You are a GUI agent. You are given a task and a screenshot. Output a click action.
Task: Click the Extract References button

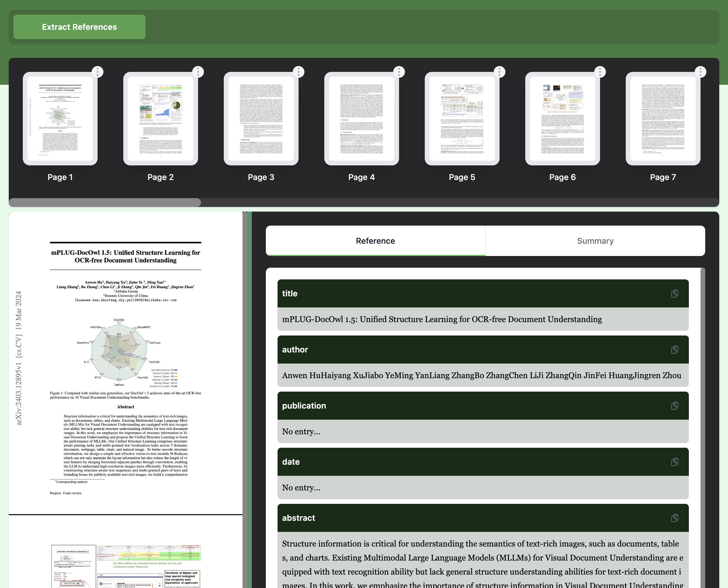[x=79, y=27]
